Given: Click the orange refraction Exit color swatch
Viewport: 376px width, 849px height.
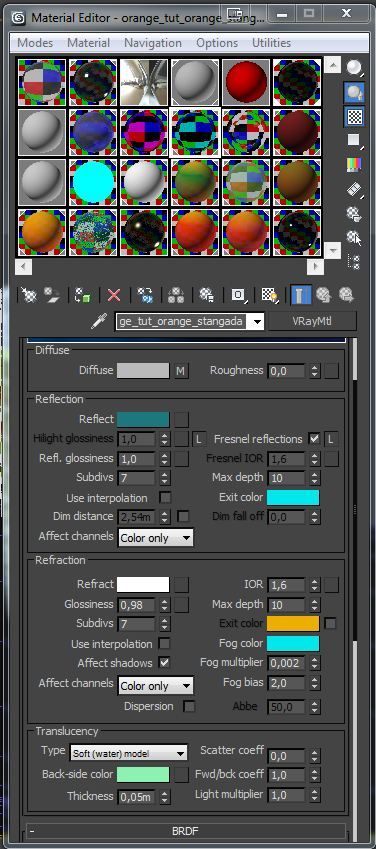Looking at the screenshot, I should click(293, 623).
